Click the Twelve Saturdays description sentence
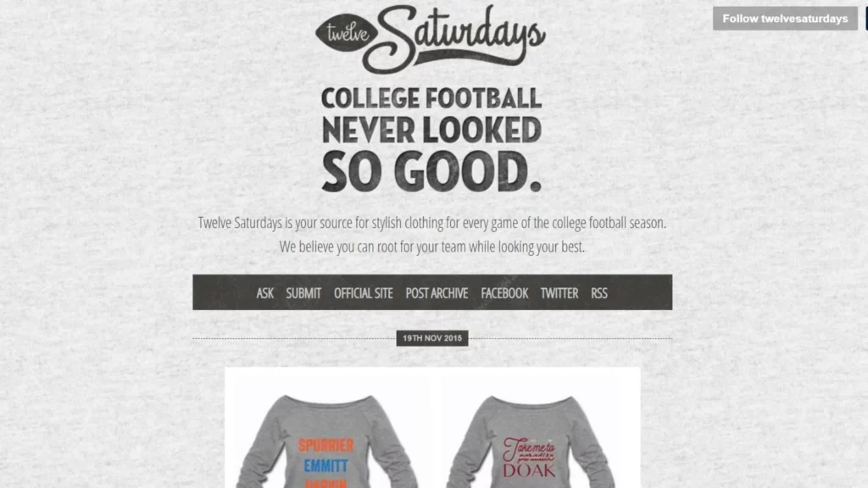868x488 pixels. pyautogui.click(x=431, y=223)
